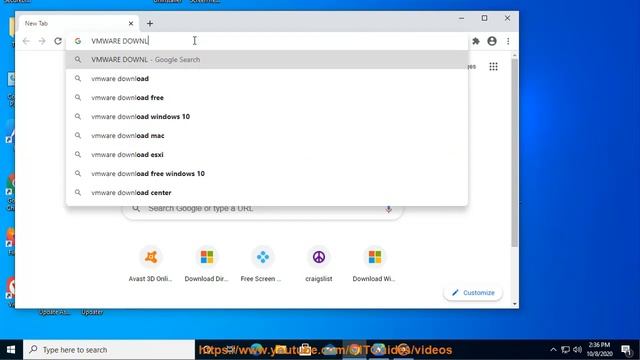Reload the page with the refresh icon

[58, 41]
